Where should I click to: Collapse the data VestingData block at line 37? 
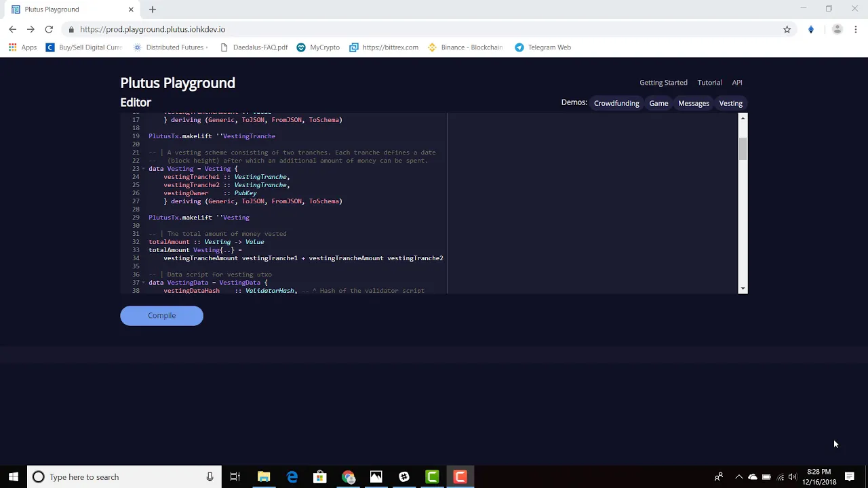coord(144,283)
